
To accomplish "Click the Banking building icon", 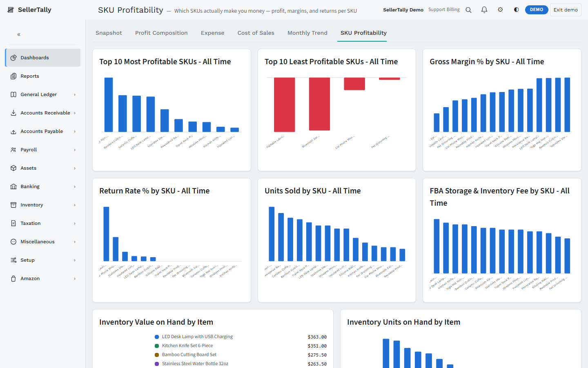I will [x=13, y=186].
